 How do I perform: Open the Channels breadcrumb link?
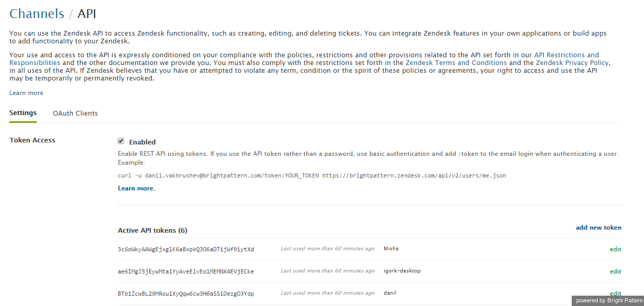click(37, 14)
